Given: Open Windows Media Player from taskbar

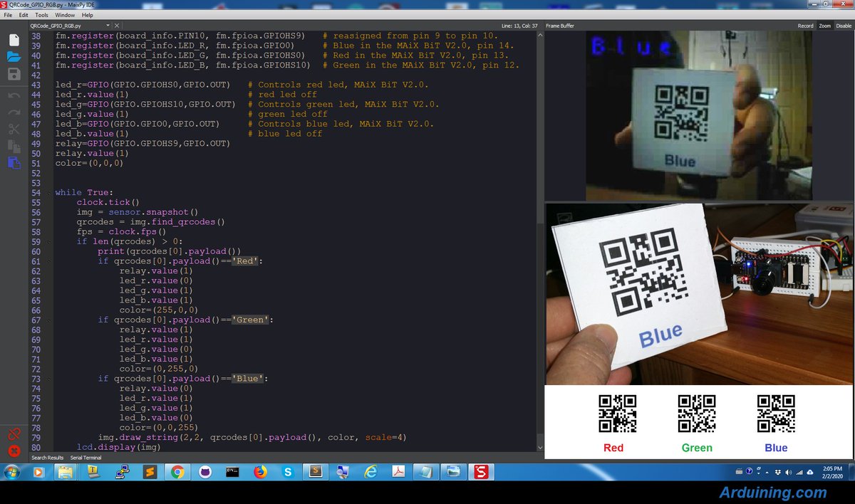Looking at the screenshot, I should pyautogui.click(x=38, y=472).
